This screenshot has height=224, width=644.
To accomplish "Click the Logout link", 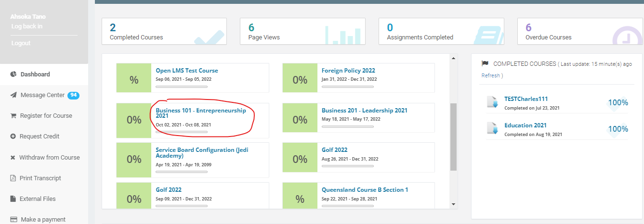I will coord(21,43).
